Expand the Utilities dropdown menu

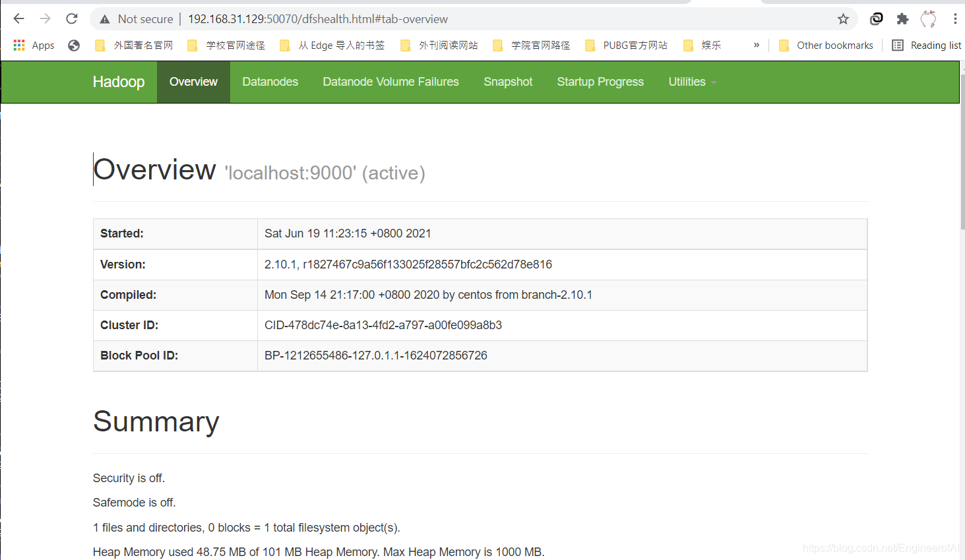693,82
